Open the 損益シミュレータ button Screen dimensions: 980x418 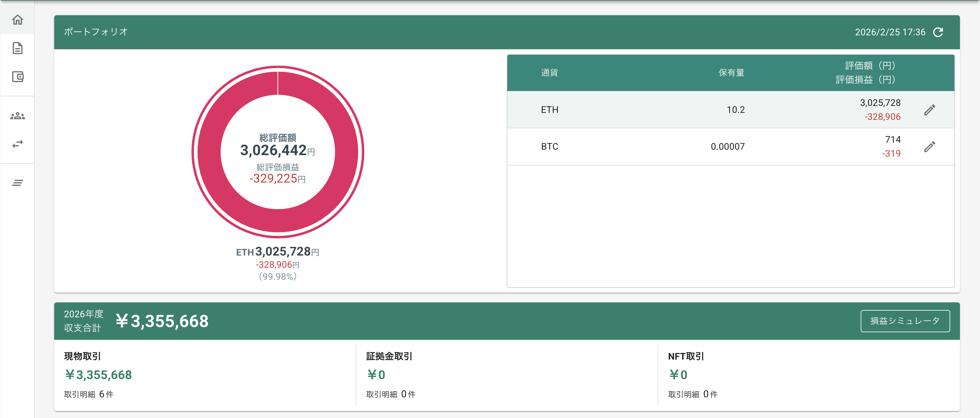point(905,321)
